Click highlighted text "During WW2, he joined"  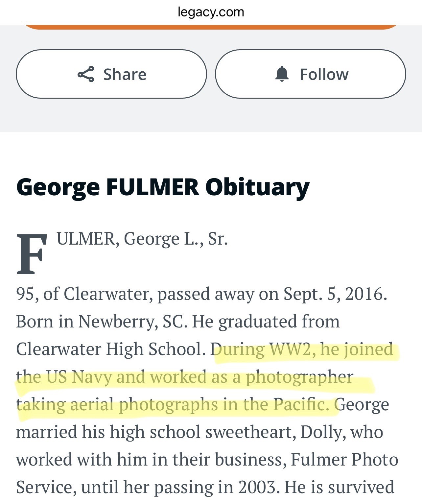click(x=302, y=349)
